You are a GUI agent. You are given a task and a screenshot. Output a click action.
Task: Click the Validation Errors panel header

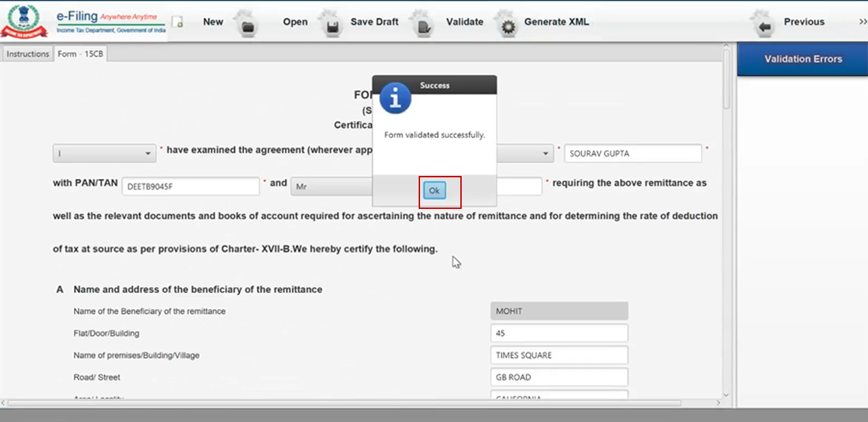click(x=802, y=59)
